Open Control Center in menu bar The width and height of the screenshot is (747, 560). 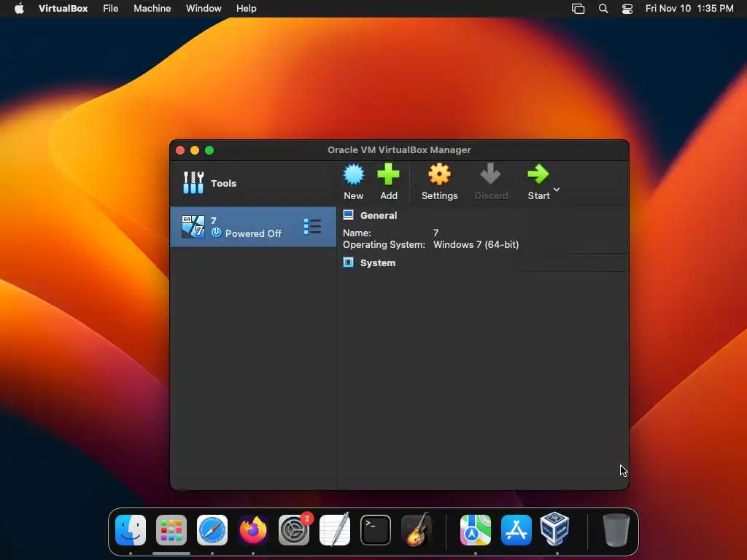(x=627, y=9)
